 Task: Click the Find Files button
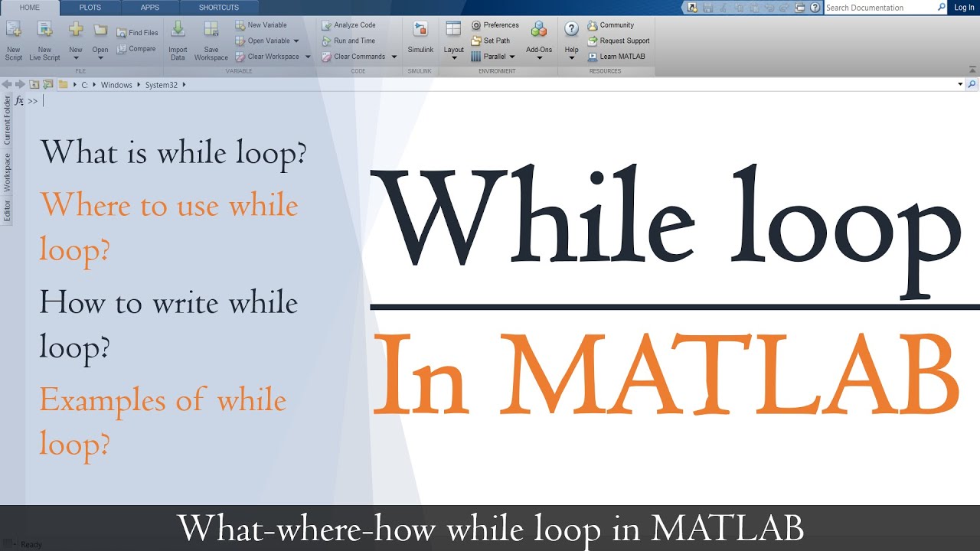click(138, 33)
